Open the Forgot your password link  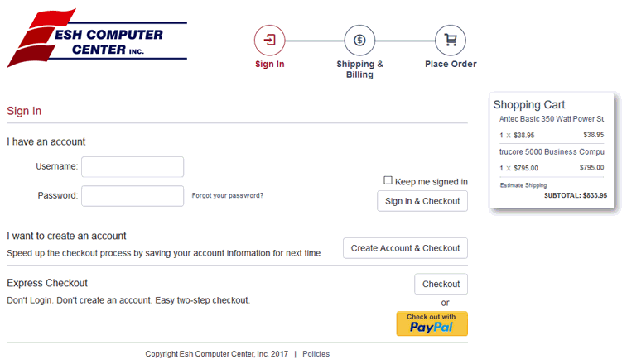click(x=228, y=196)
